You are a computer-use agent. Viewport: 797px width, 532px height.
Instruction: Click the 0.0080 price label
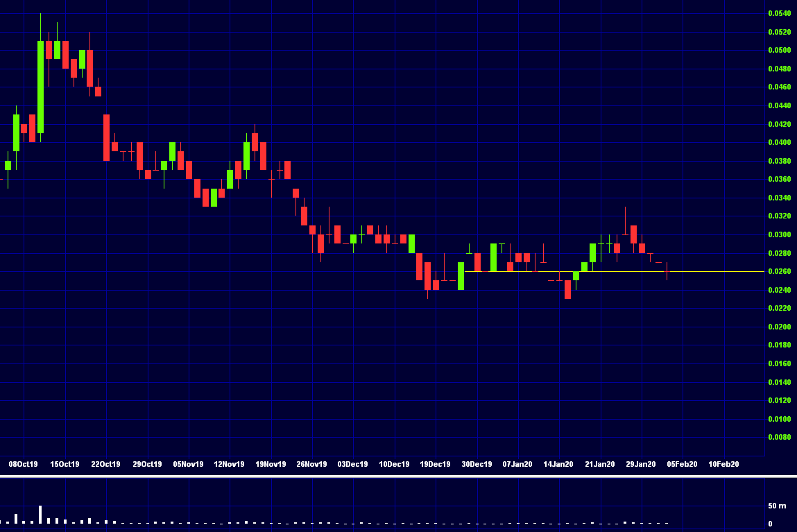[779, 438]
